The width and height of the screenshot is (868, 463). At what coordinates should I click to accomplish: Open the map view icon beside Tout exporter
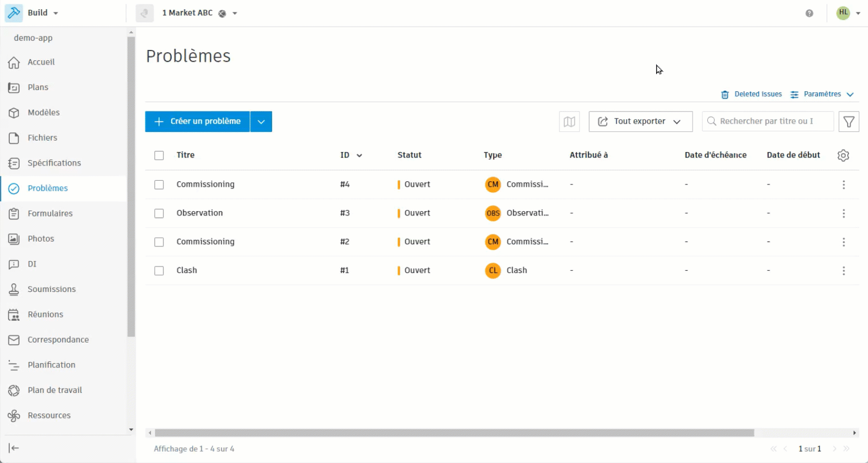pyautogui.click(x=569, y=122)
